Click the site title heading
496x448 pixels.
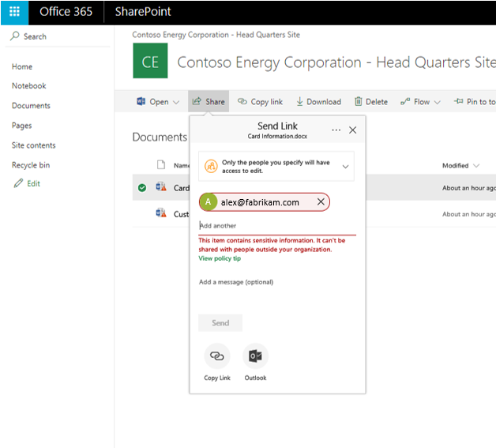(x=336, y=62)
